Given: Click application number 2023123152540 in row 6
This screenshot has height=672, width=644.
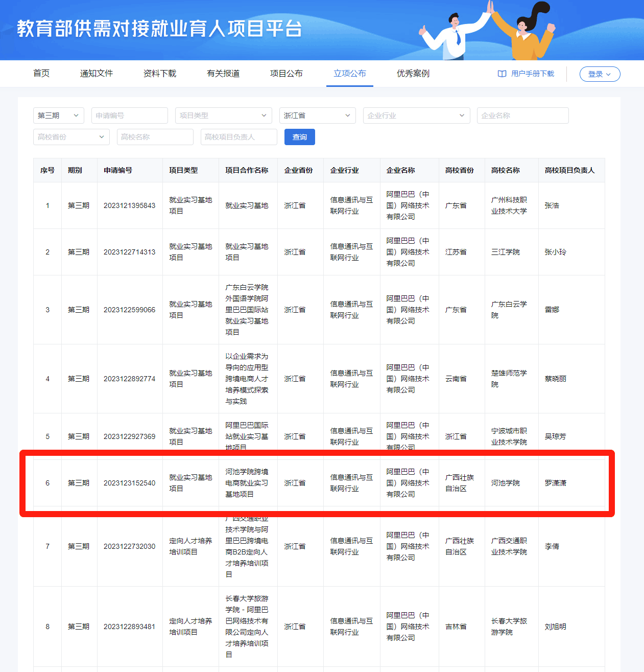Looking at the screenshot, I should tap(129, 483).
